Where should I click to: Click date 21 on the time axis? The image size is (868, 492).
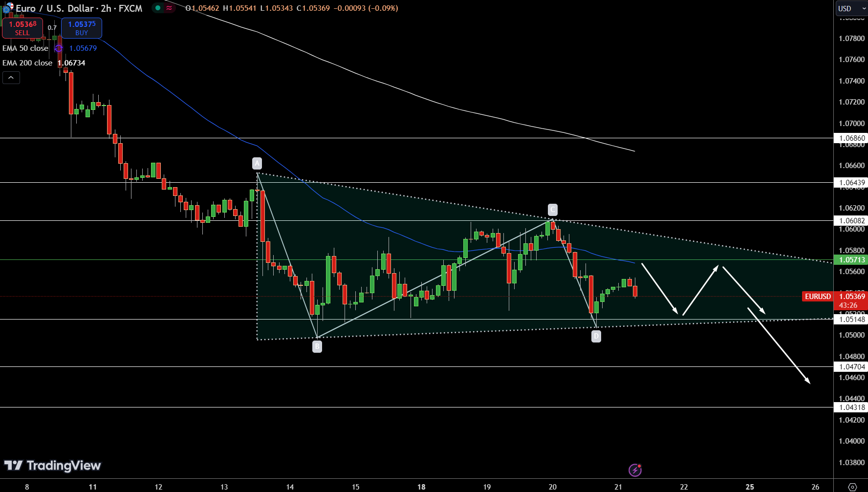(x=618, y=487)
